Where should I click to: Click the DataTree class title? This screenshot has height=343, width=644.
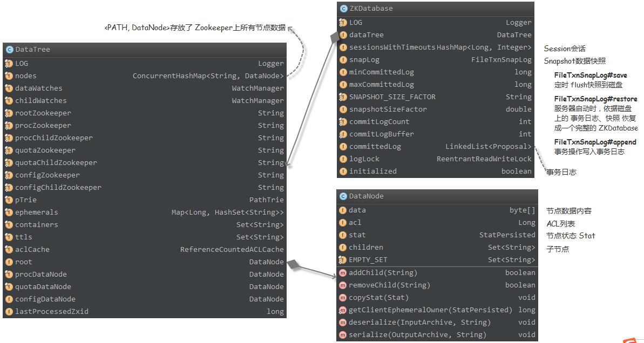[x=33, y=50]
